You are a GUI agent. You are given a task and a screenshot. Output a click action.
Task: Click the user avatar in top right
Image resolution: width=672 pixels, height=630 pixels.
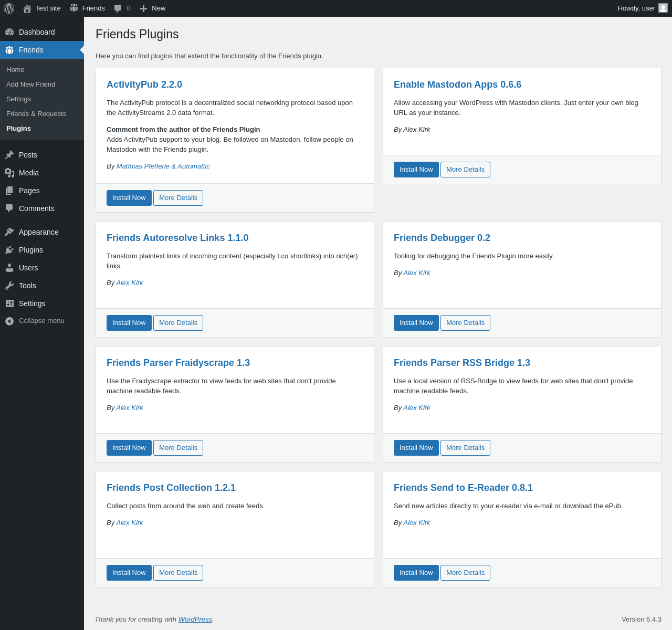coord(663,8)
